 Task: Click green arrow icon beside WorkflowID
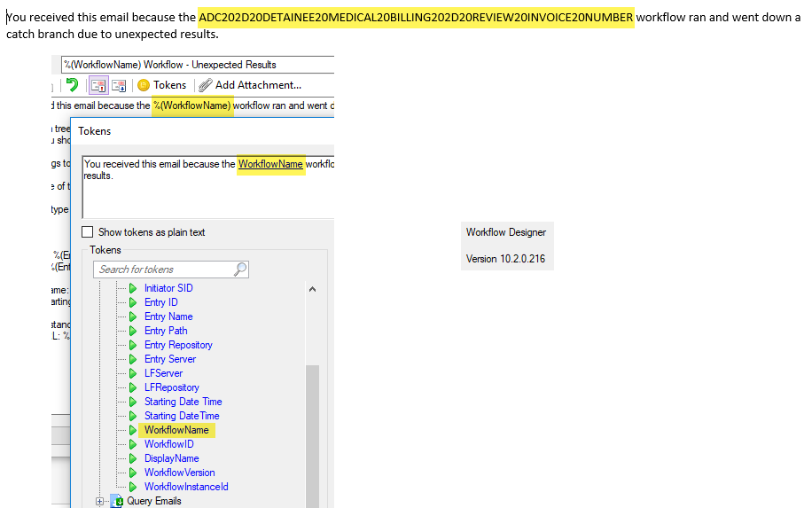tap(133, 444)
